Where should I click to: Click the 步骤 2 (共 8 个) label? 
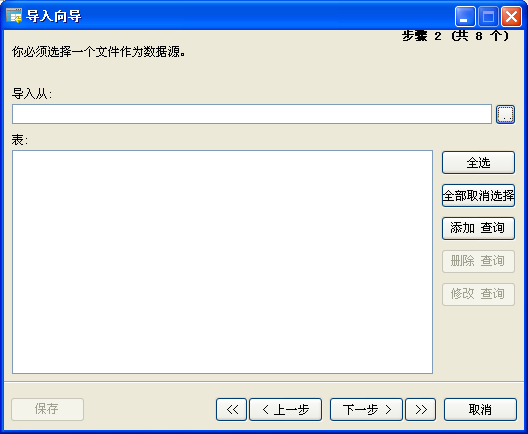click(x=455, y=35)
